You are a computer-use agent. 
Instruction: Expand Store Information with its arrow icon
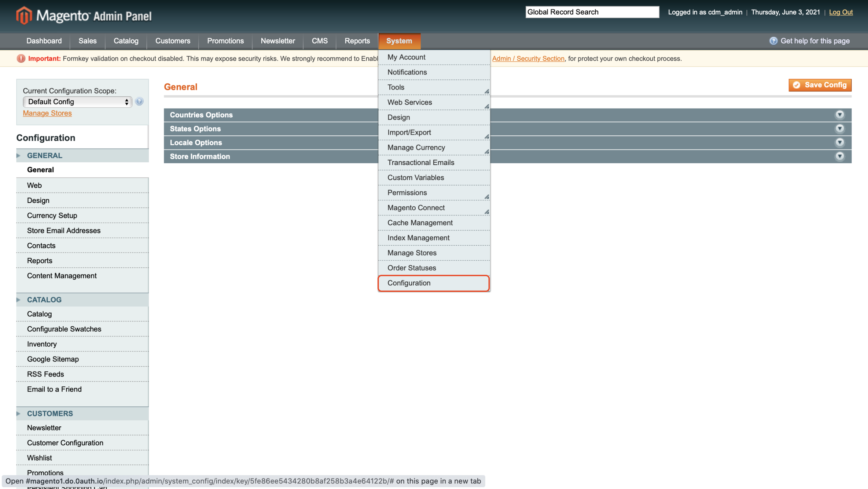pyautogui.click(x=839, y=156)
